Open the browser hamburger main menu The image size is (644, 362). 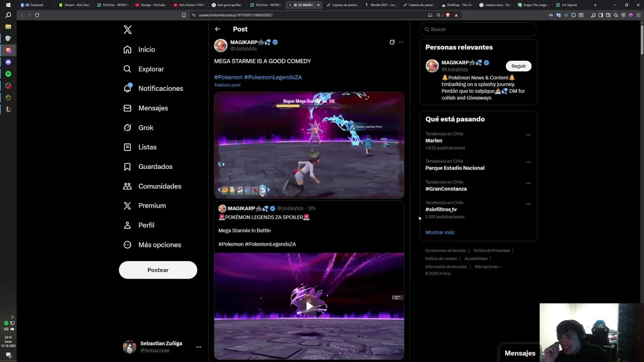pos(638,15)
